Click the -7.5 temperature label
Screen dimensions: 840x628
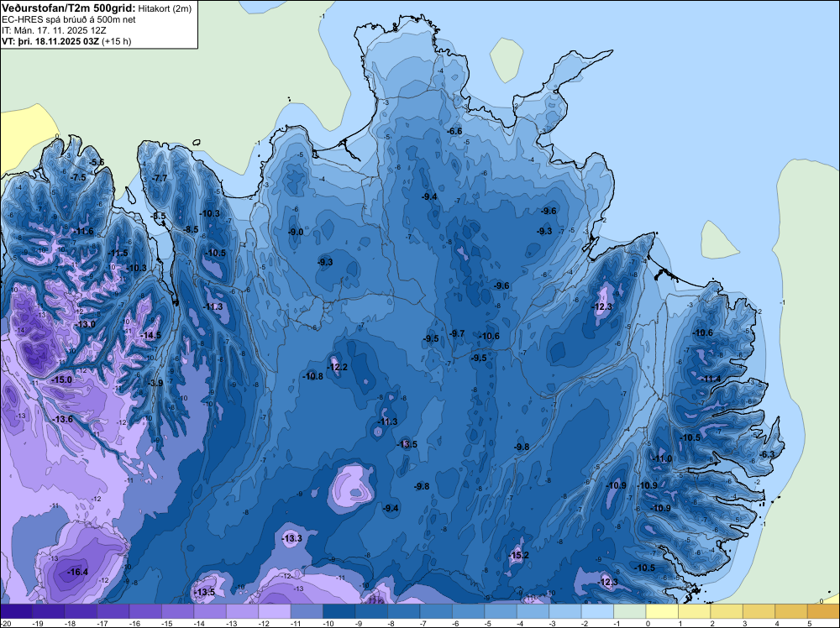click(79, 177)
